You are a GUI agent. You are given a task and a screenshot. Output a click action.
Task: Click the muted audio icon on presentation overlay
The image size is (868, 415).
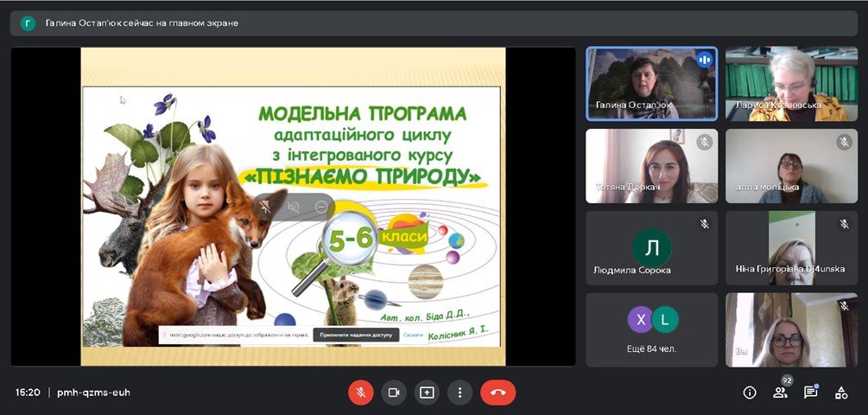coord(294,207)
